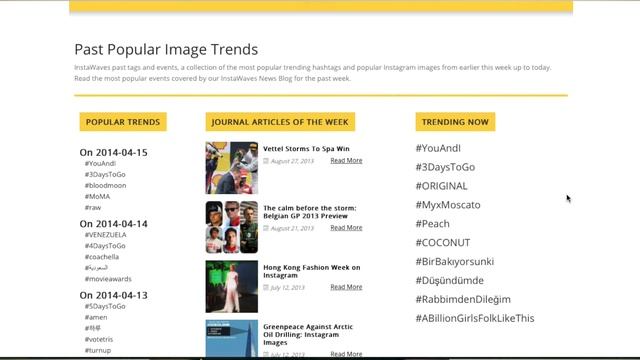Select the On 2014-04-15 date heading
The width and height of the screenshot is (640, 360).
(113, 153)
